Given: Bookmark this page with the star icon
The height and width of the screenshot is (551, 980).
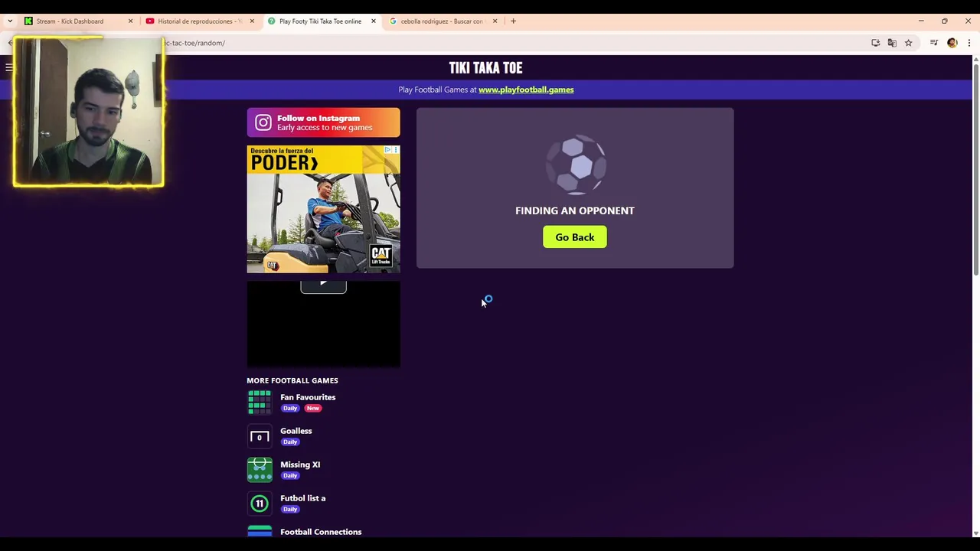Looking at the screenshot, I should coord(908,43).
